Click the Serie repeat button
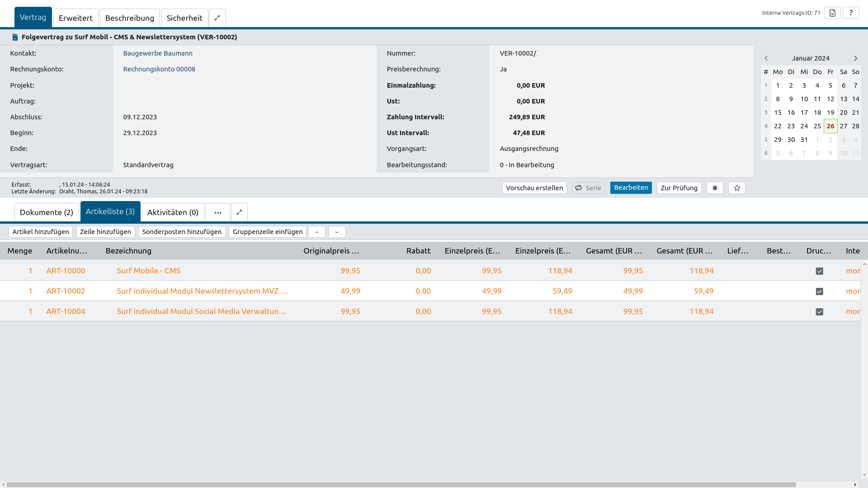The height and width of the screenshot is (488, 868). pos(588,188)
